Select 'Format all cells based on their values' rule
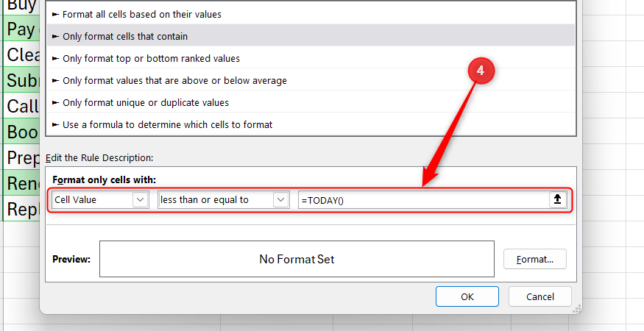Image resolution: width=644 pixels, height=331 pixels. [x=311, y=15]
